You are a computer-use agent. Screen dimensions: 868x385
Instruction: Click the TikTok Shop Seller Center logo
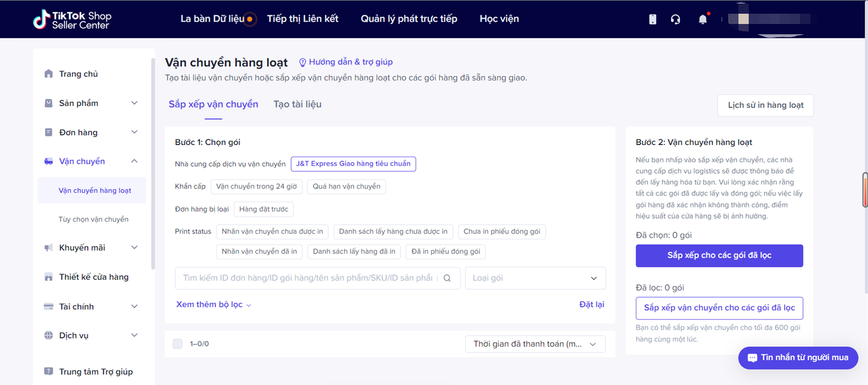pyautogui.click(x=72, y=19)
